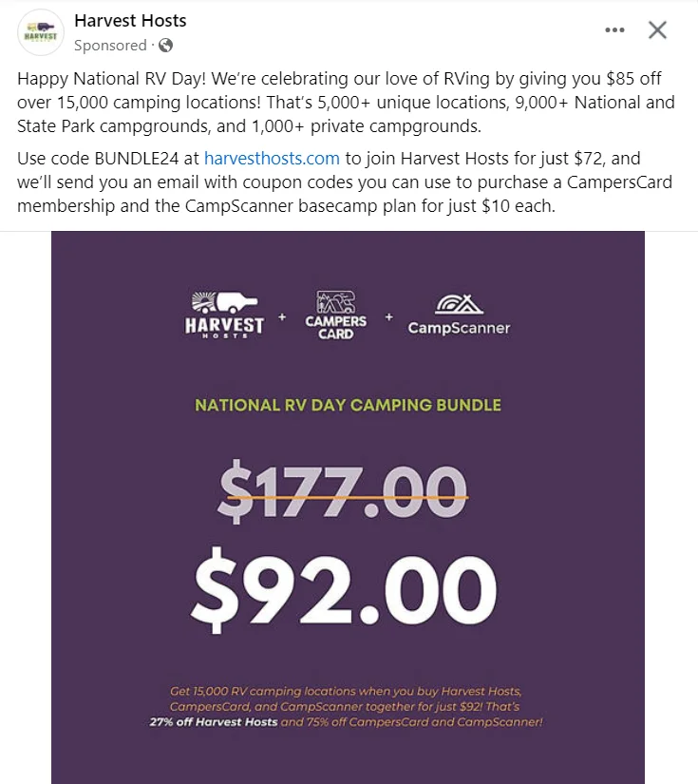Click the bold 27% off Harvest Hosts text

coord(214,722)
